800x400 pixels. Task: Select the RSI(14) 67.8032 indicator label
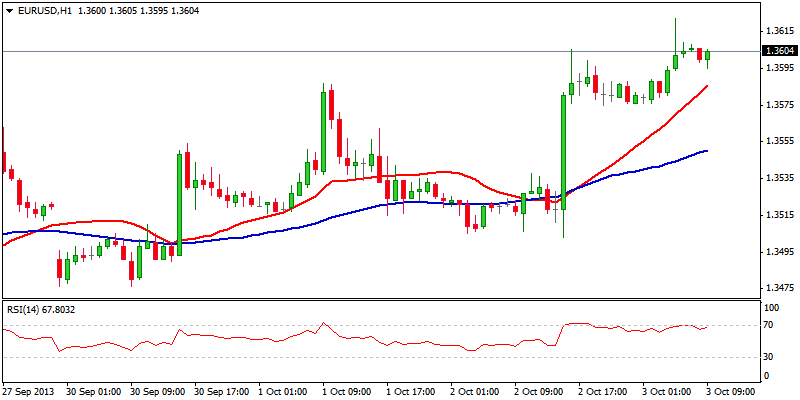point(40,309)
